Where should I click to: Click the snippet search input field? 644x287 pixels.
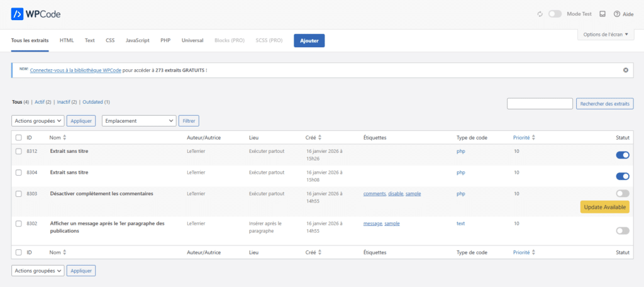540,104
